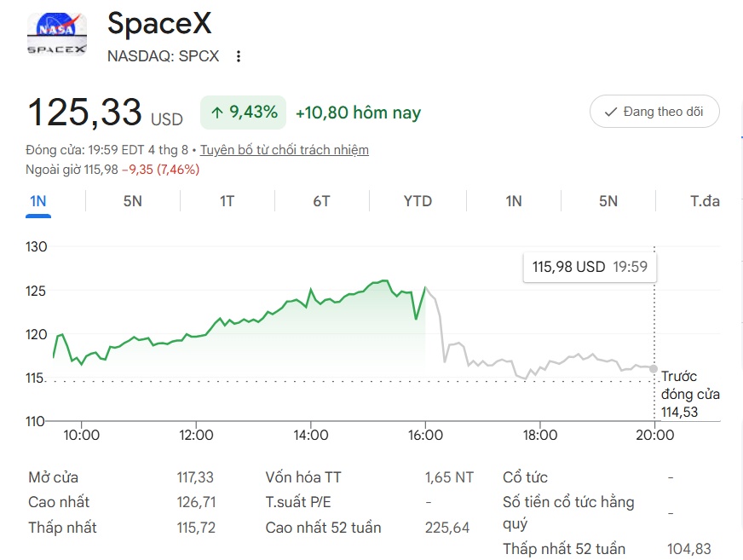The height and width of the screenshot is (560, 743).
Task: Show the YTD chart range
Action: (x=418, y=201)
